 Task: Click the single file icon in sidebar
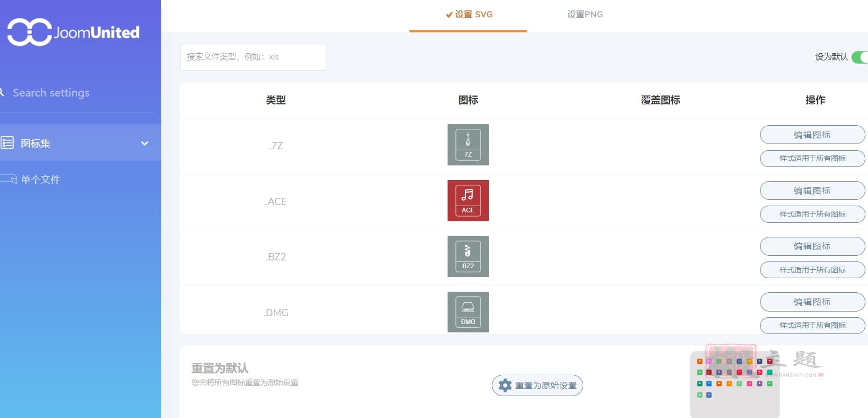point(9,180)
